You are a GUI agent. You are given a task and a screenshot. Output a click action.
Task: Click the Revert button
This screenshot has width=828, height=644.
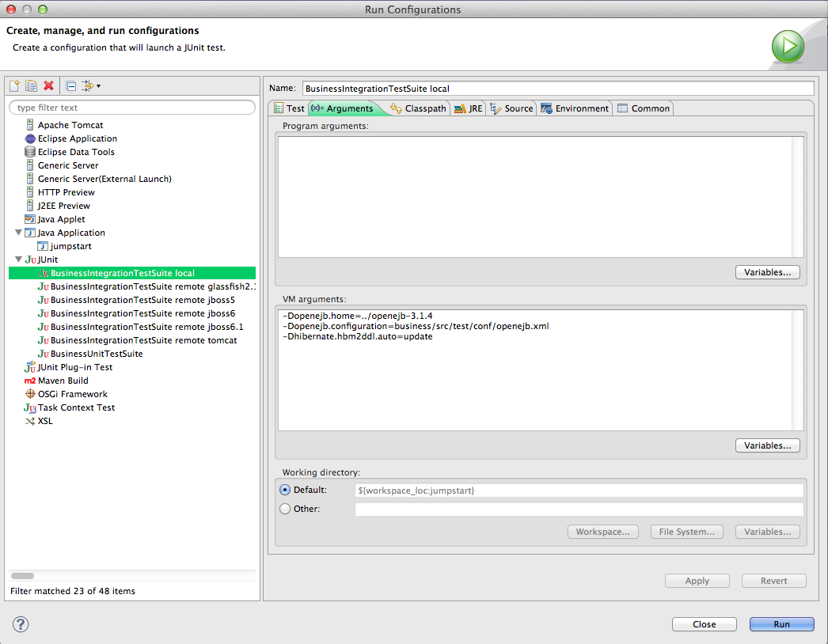[773, 581]
